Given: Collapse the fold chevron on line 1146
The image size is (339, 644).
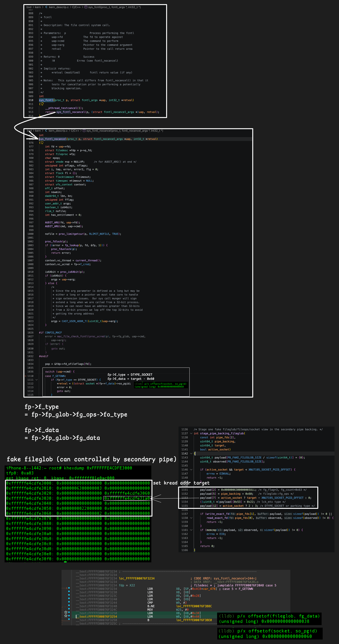Looking at the screenshot, I should click(x=191, y=469).
